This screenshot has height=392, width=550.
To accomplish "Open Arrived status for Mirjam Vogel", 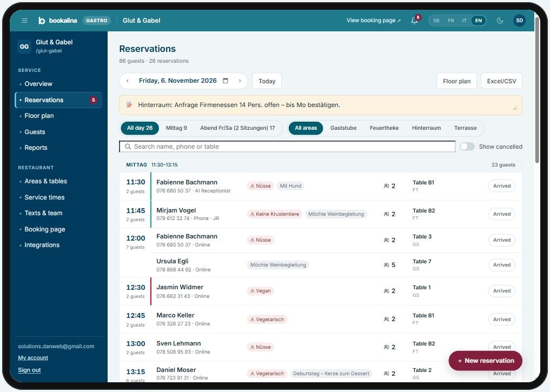I will pos(501,214).
